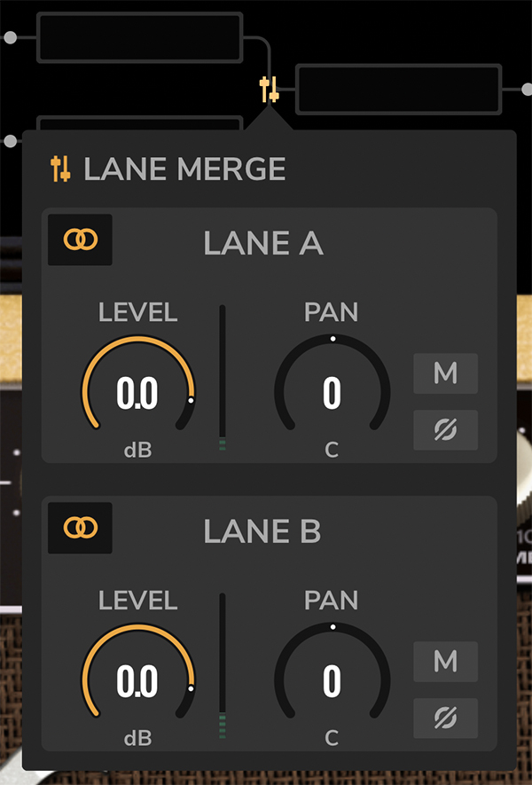Click the LANE B heading
This screenshot has width=532, height=785.
tap(263, 531)
